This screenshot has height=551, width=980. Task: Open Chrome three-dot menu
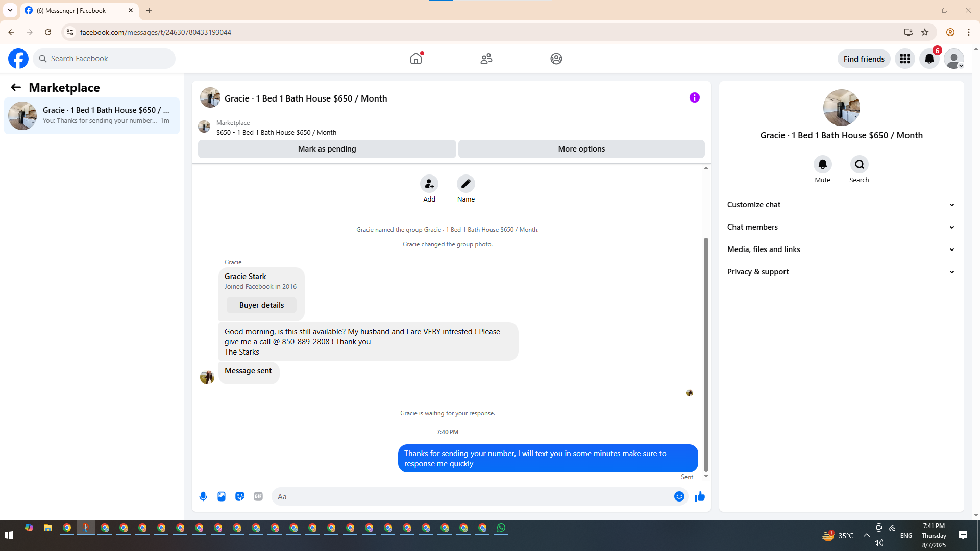click(x=969, y=32)
